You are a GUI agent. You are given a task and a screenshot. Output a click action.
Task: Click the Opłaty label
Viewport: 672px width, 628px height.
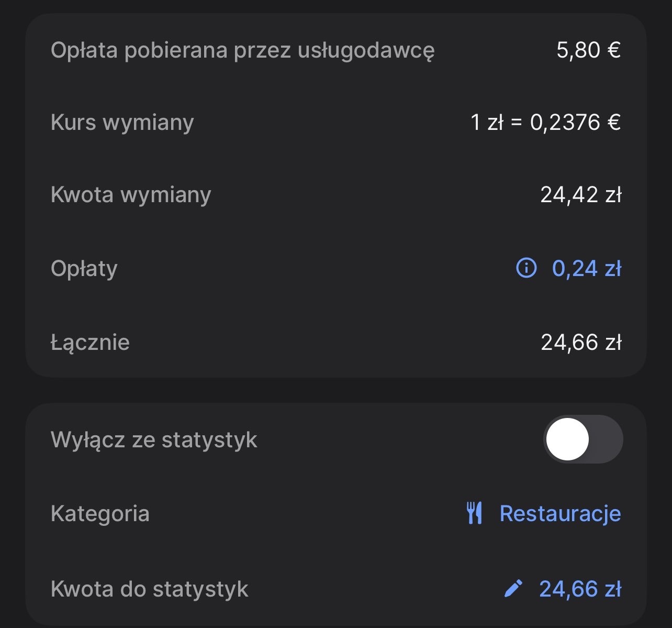[84, 268]
